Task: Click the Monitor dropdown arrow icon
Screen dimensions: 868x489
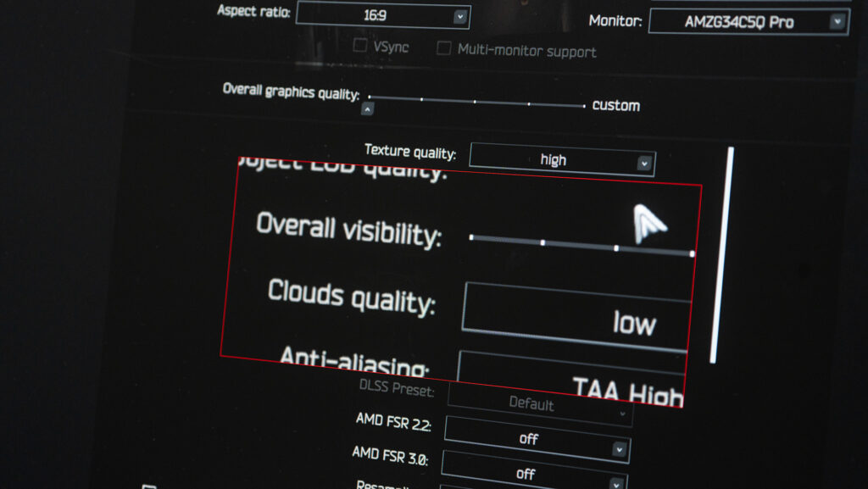Action: point(837,22)
